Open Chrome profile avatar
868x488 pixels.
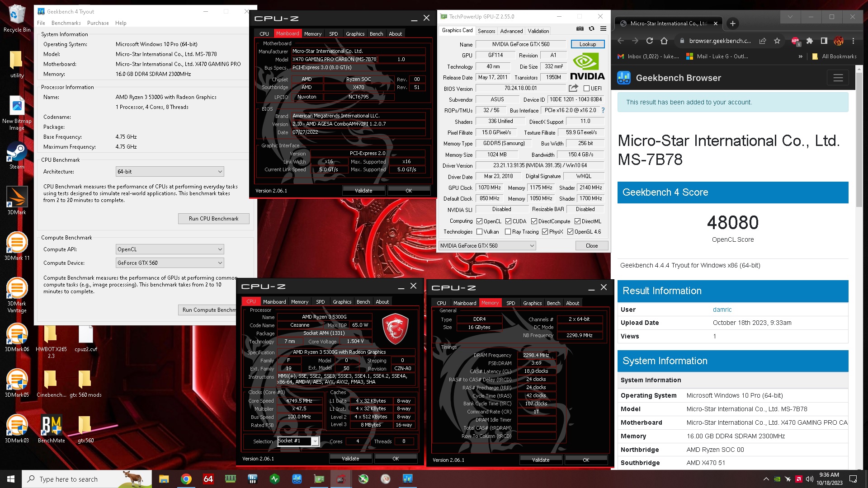(x=839, y=41)
